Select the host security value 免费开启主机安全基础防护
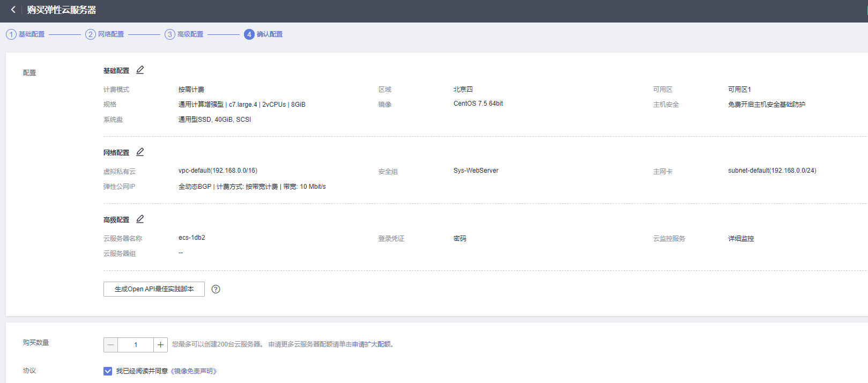The height and width of the screenshot is (383, 868). click(x=767, y=105)
